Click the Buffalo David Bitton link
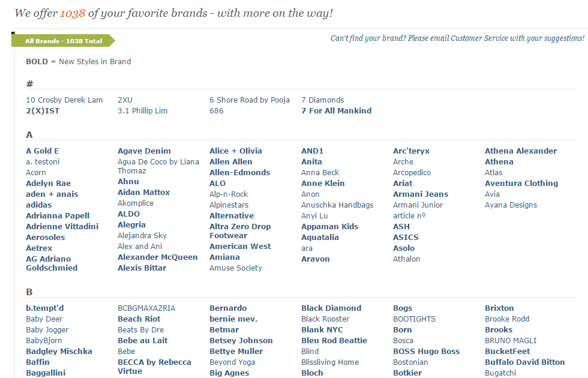The width and height of the screenshot is (588, 378). coord(524,362)
